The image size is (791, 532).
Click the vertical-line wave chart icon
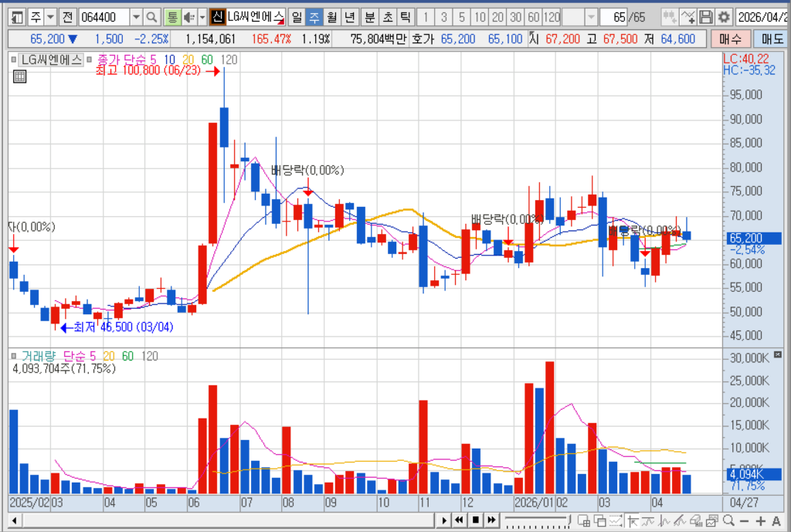(664, 520)
